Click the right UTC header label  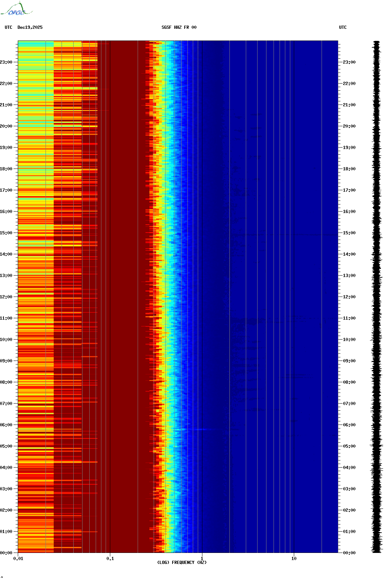pyautogui.click(x=343, y=27)
